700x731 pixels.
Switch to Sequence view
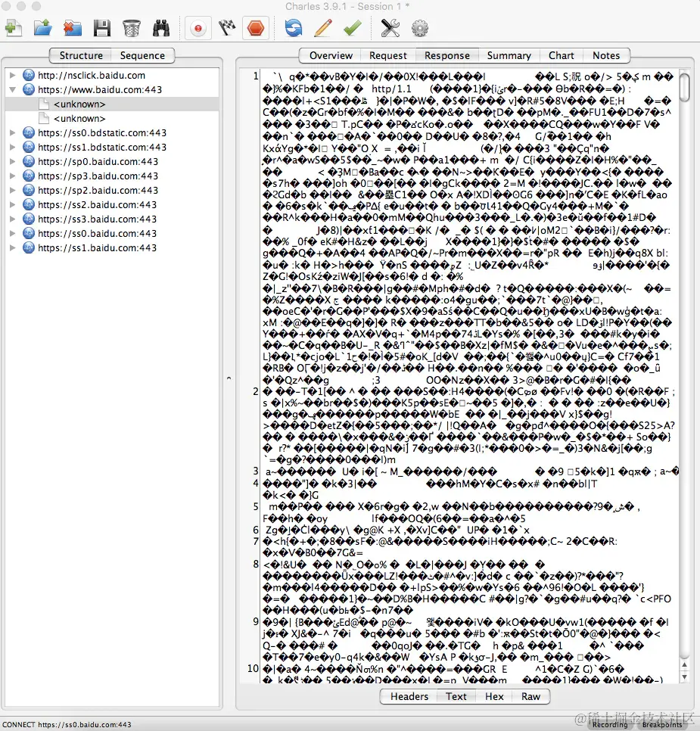point(142,55)
